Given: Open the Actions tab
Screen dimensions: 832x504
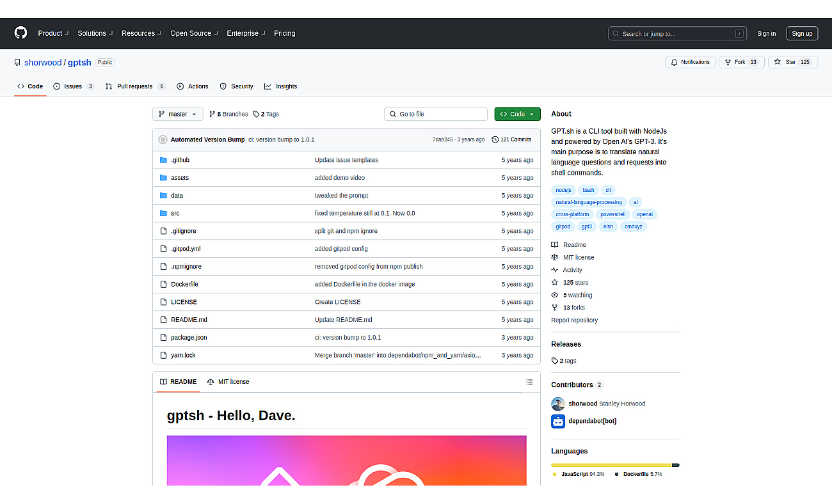Looking at the screenshot, I should [193, 86].
